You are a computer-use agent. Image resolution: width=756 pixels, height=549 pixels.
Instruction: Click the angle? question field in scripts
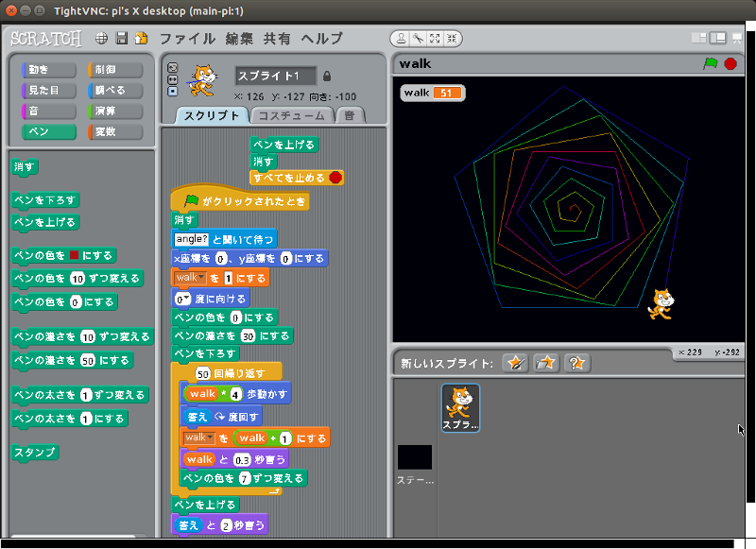click(x=192, y=239)
